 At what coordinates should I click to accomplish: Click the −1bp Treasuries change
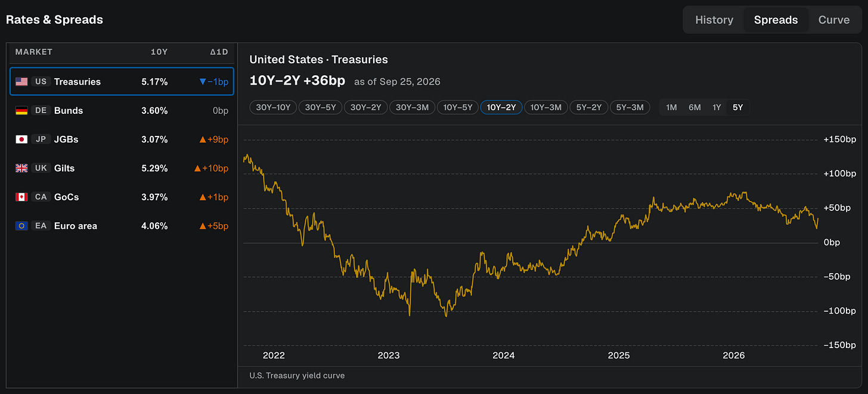tap(213, 82)
